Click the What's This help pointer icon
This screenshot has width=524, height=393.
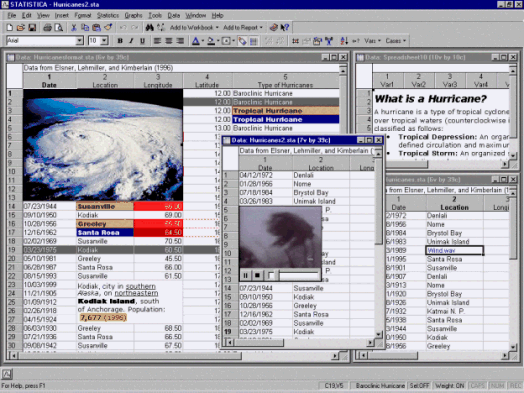[285, 27]
